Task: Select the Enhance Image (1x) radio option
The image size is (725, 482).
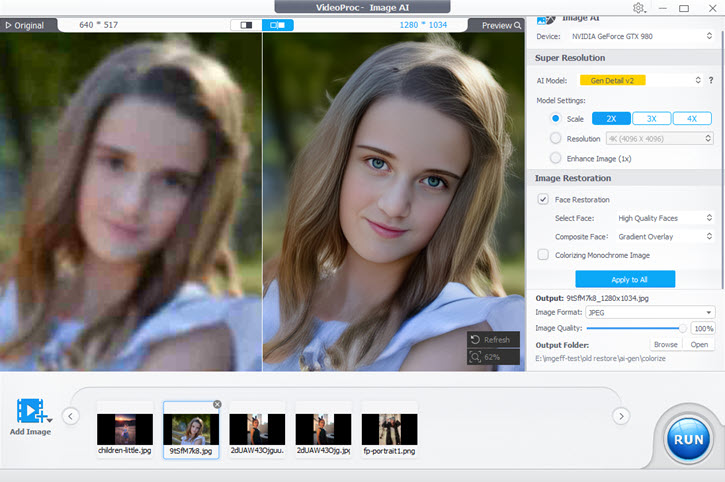Action: tap(556, 158)
